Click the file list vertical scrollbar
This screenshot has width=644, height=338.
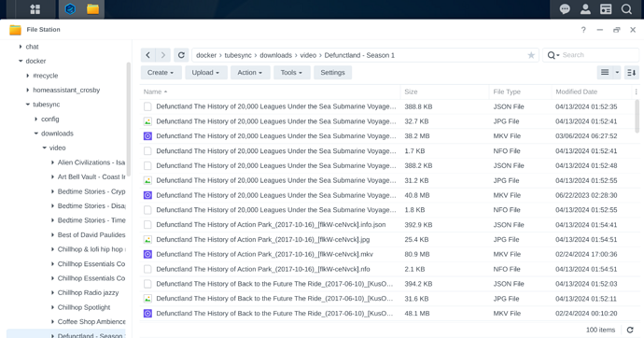[x=637, y=116]
